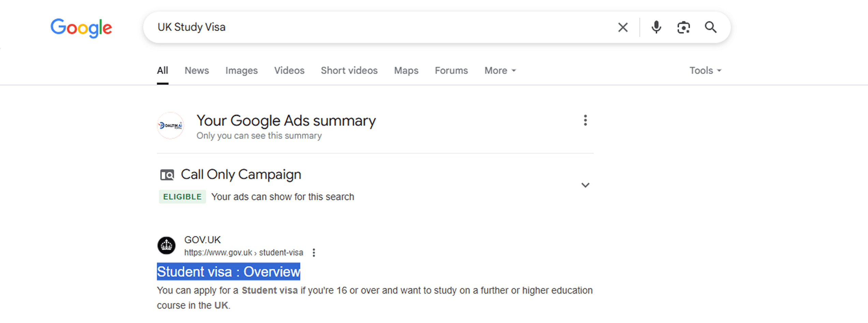Click the magnifying glass search icon
The height and width of the screenshot is (323, 868).
point(711,27)
